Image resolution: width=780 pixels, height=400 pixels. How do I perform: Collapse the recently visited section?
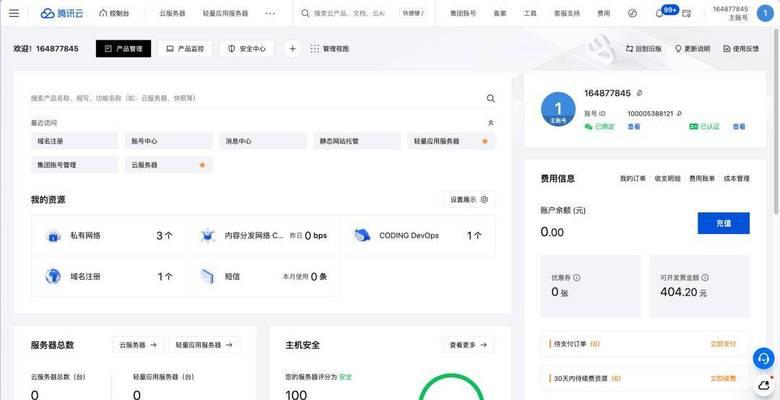pos(490,123)
